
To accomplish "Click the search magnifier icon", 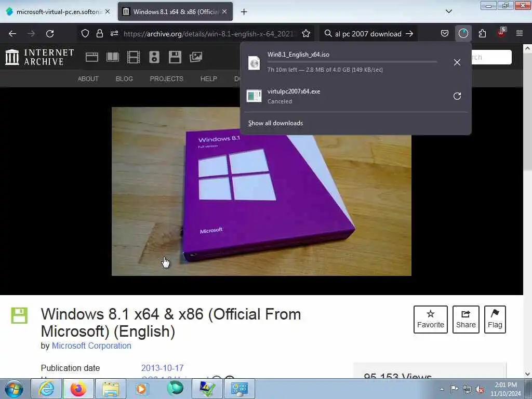I will point(328,34).
